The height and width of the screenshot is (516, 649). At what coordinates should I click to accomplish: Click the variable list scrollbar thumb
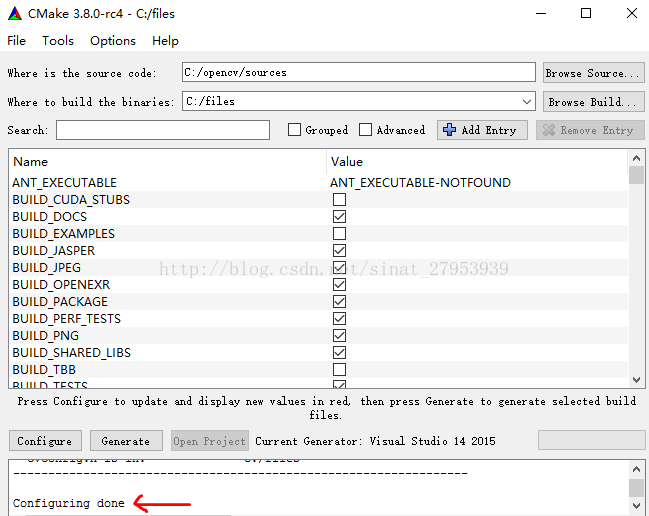pos(637,175)
